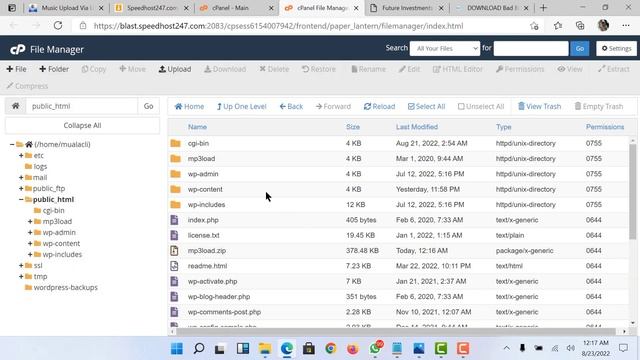
Task: Expand the etc tree folder
Action: pyautogui.click(x=21, y=156)
